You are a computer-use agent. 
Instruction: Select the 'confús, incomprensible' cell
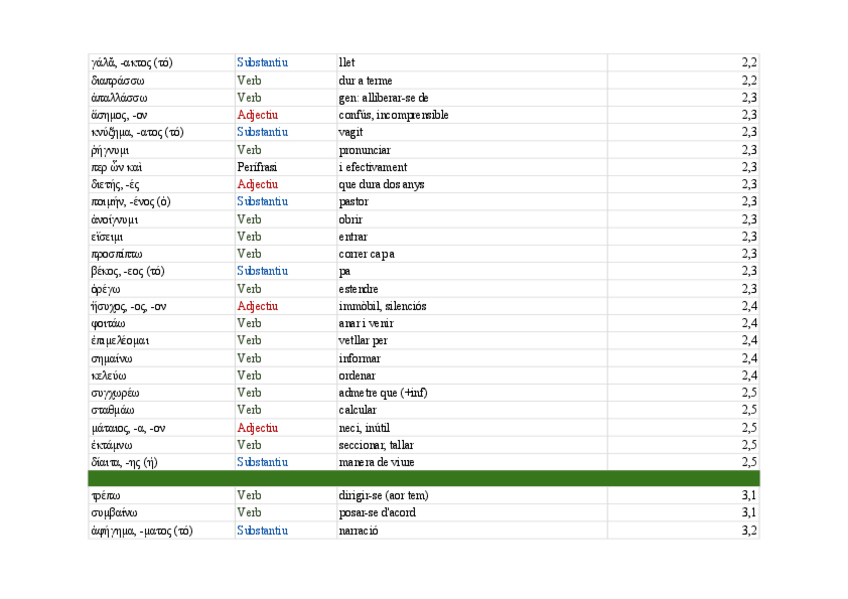[393, 115]
